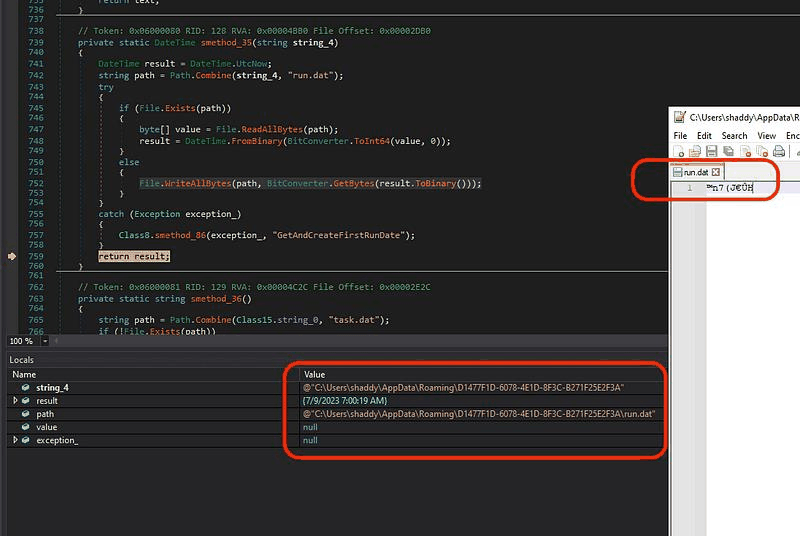Click the Name column header in Locals
This screenshot has height=536, width=800.
[24, 374]
